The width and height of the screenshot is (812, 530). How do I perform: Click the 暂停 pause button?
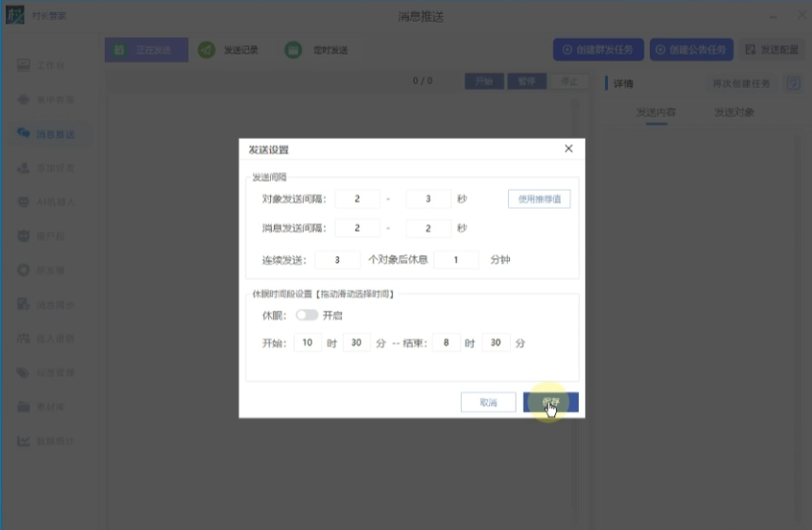(527, 81)
